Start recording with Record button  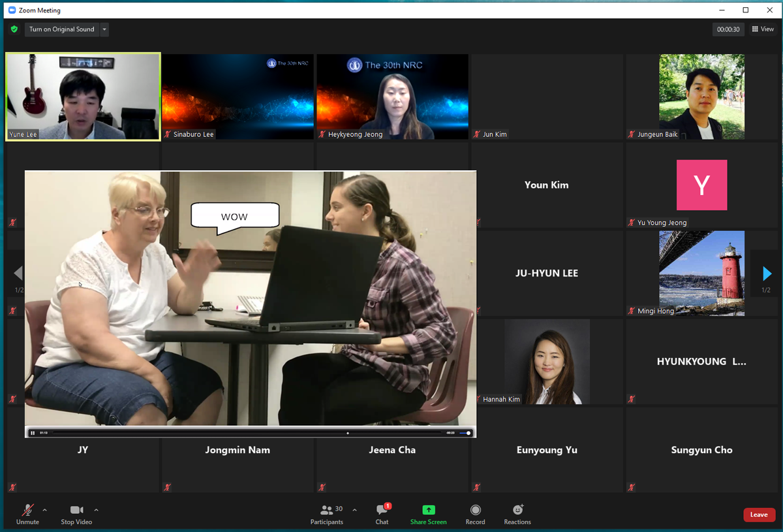pyautogui.click(x=475, y=514)
